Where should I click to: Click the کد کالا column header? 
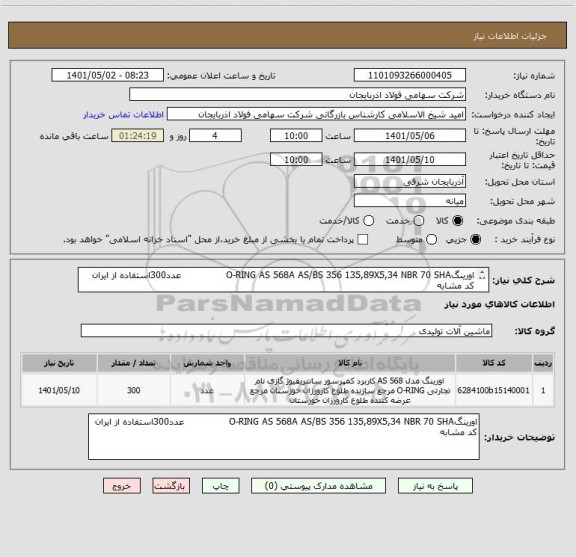[494, 363]
